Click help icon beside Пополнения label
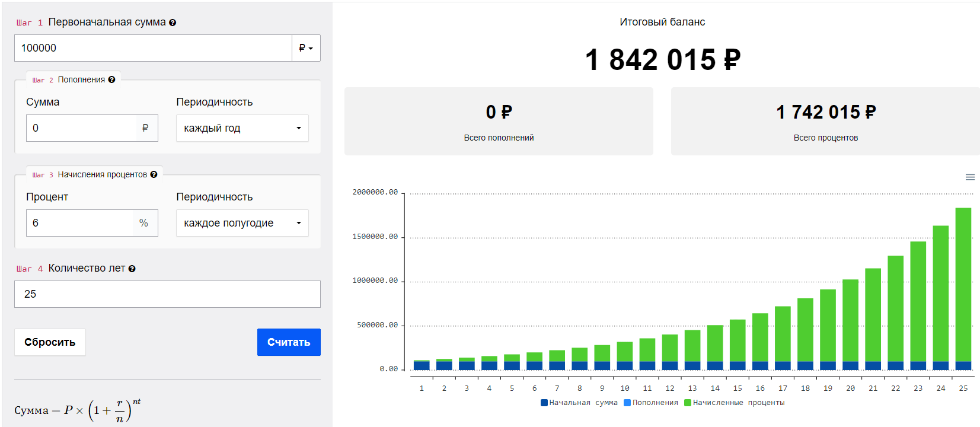980x427 pixels. tap(111, 79)
